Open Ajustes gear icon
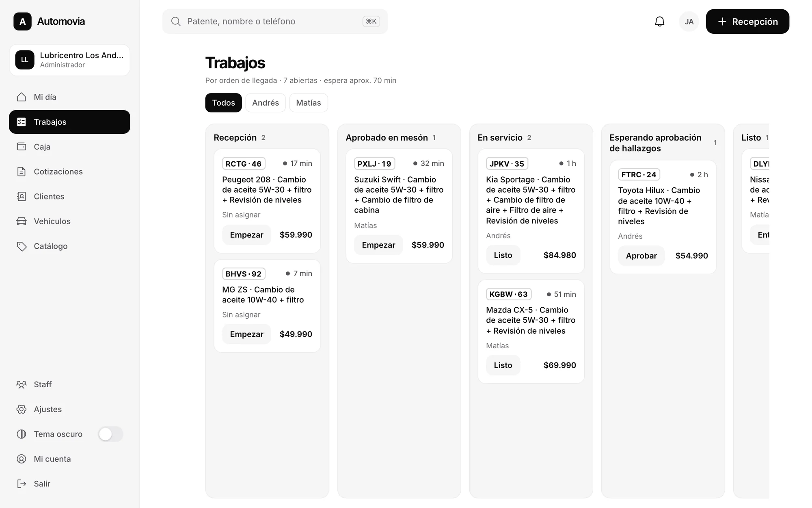812x508 pixels. (22, 409)
